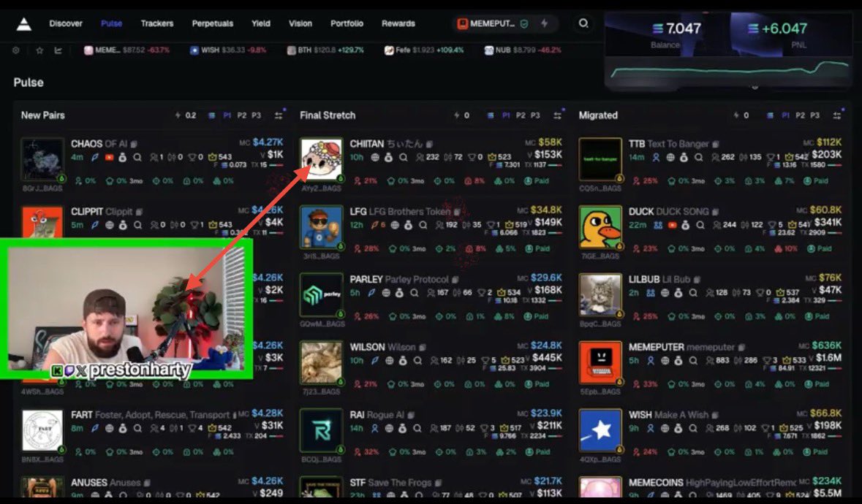Image resolution: width=862 pixels, height=504 pixels.
Task: Open the NUB ticker showing -46.2%
Action: coord(523,50)
